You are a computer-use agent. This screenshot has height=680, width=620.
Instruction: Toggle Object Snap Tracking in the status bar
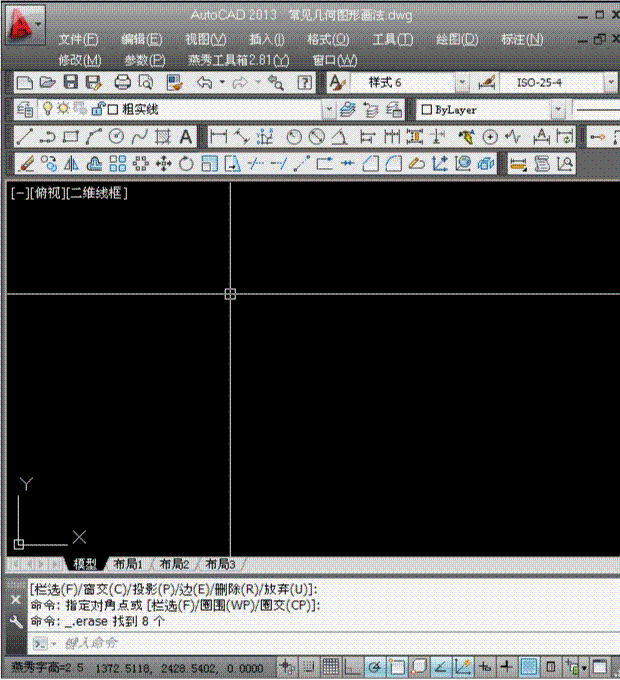tap(441, 667)
